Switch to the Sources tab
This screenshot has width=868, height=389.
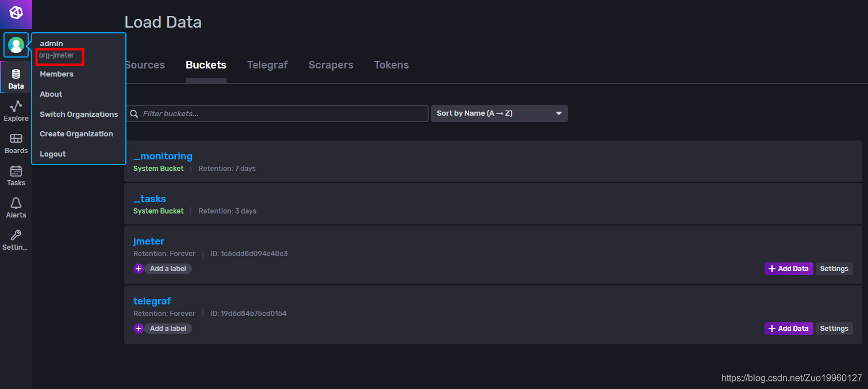tap(145, 65)
